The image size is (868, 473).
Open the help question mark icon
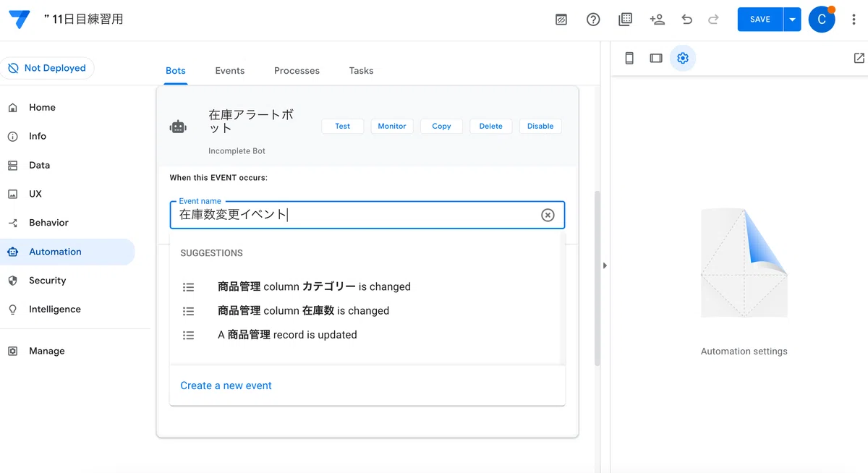[593, 20]
